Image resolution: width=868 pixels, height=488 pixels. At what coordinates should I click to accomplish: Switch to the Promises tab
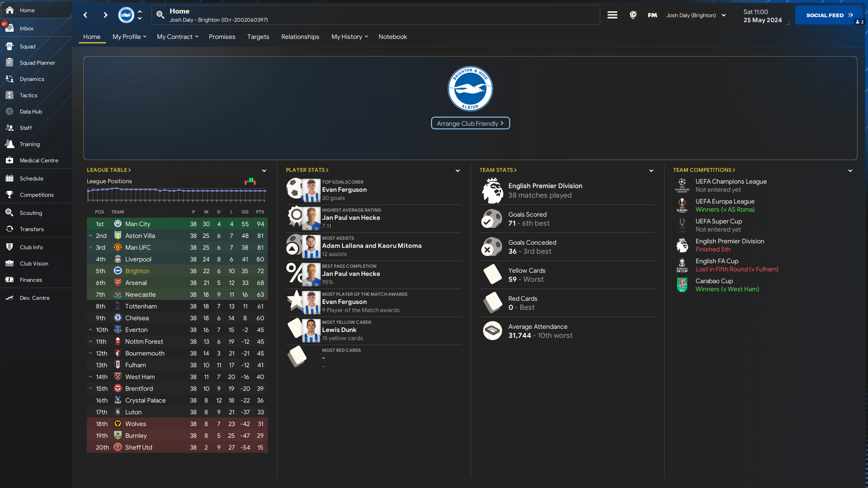point(222,37)
